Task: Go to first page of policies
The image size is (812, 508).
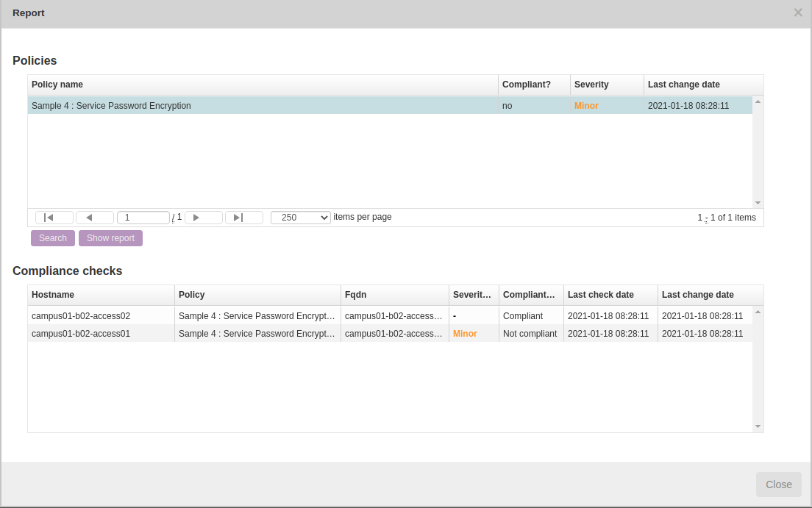Action: (54, 218)
